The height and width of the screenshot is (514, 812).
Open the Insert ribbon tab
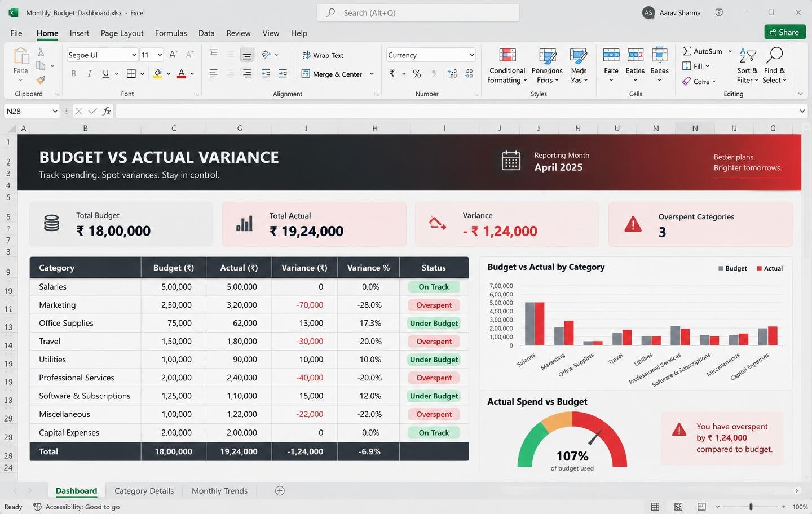point(80,33)
